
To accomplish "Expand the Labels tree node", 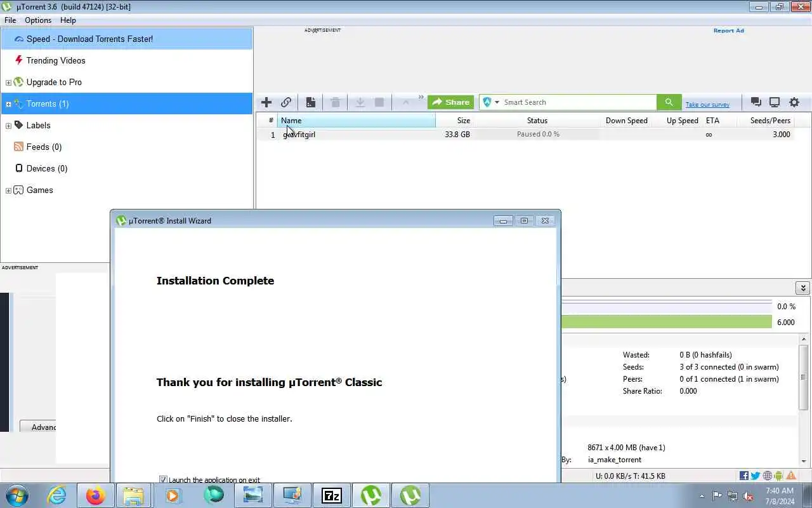I will [x=8, y=126].
